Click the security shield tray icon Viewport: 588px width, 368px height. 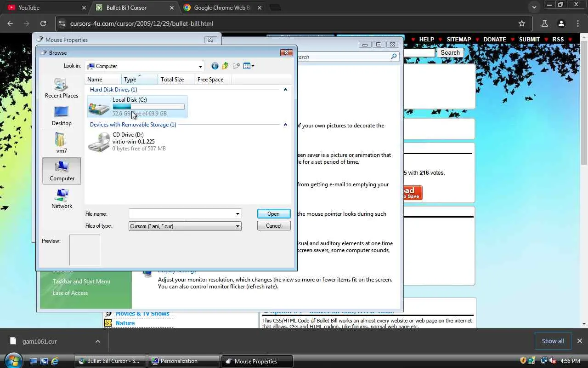523,361
